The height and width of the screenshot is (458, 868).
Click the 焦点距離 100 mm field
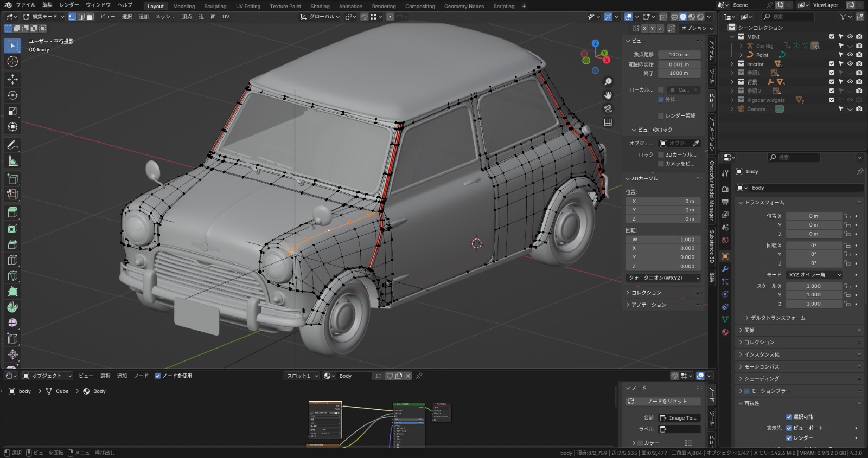click(x=679, y=55)
